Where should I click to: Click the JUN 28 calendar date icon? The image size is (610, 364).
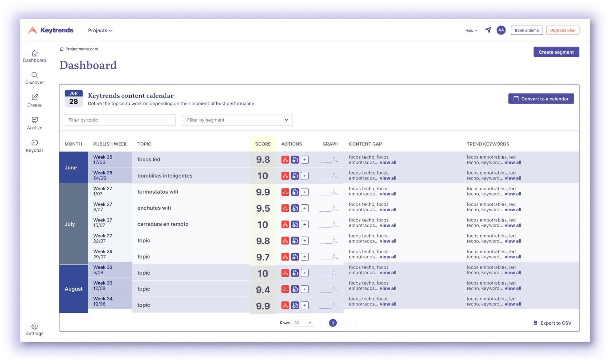[x=74, y=99]
